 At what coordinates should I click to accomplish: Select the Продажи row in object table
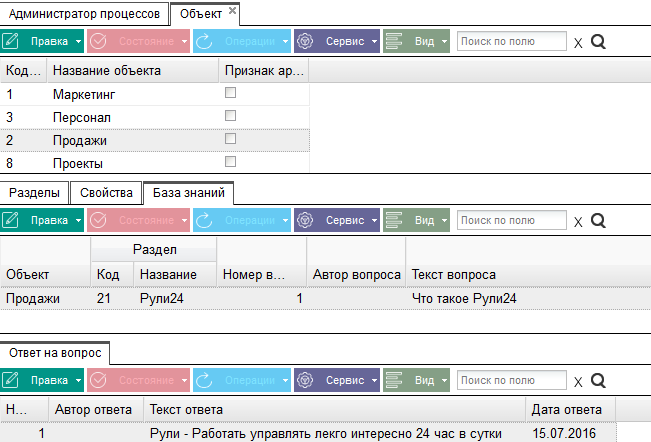[79, 140]
